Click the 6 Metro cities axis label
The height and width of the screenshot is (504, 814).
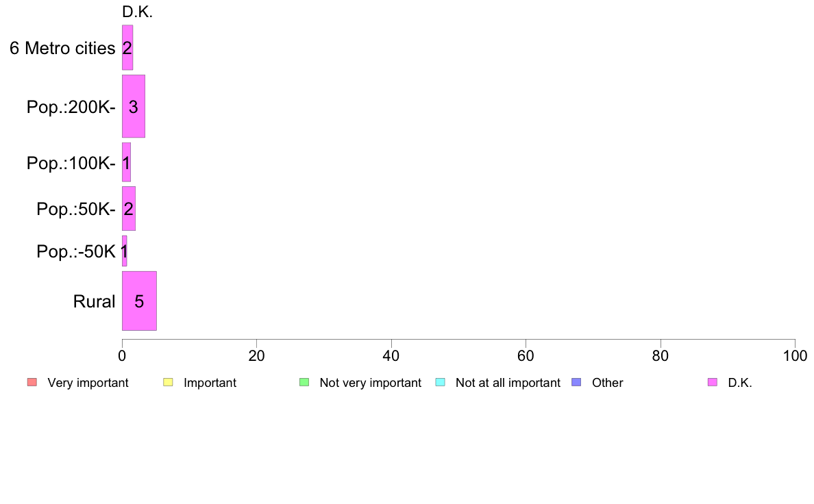[62, 48]
